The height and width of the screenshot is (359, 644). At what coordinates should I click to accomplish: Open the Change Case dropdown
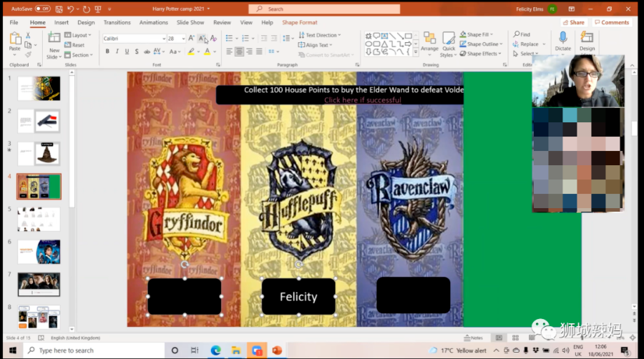(175, 51)
